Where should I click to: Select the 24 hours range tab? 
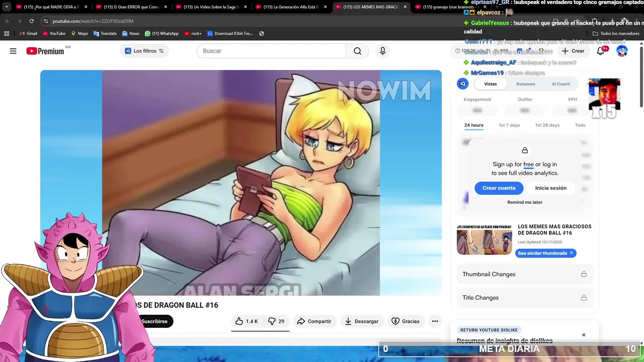tap(473, 125)
